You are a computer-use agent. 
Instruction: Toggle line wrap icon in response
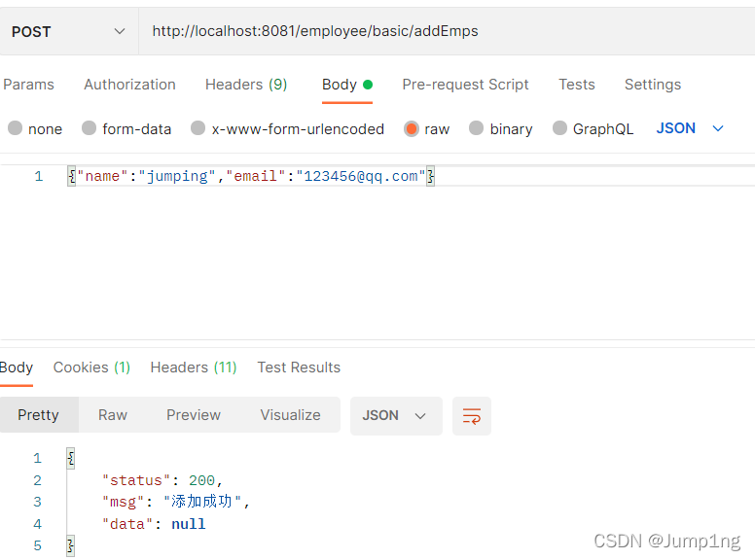[x=472, y=416]
